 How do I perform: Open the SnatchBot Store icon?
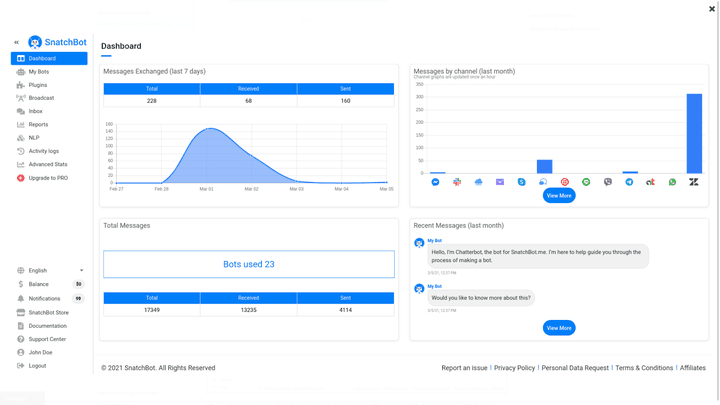[x=21, y=313]
